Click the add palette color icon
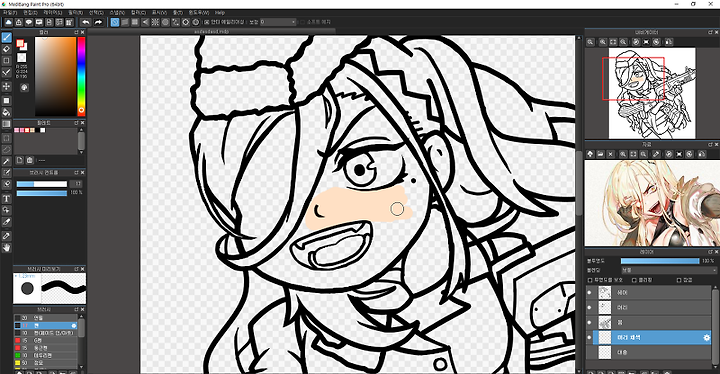The height and width of the screenshot is (374, 720). 20,160
